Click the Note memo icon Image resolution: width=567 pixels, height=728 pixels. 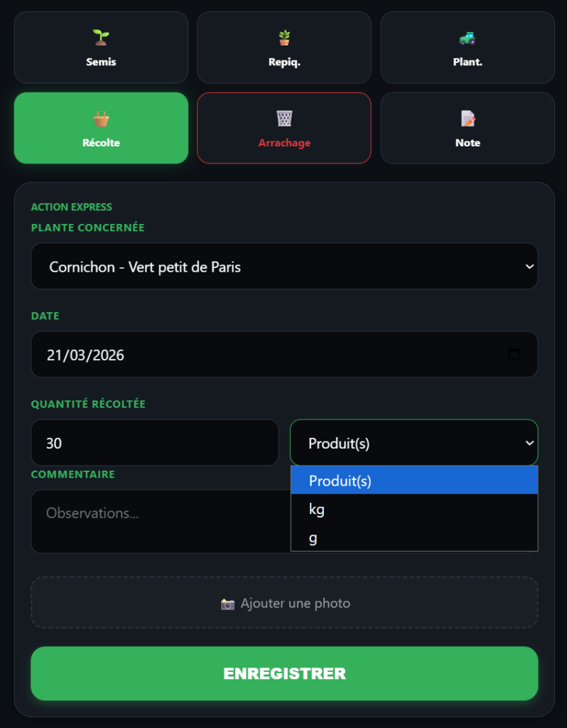point(468,118)
